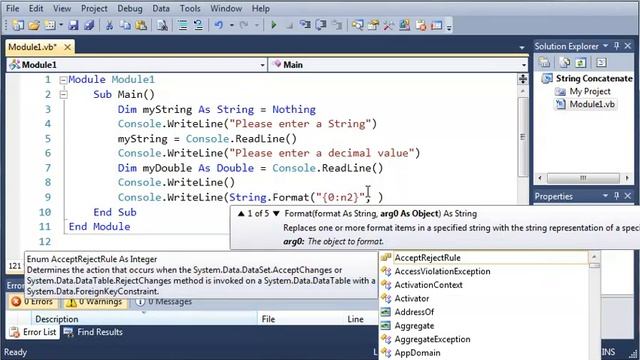Switch to the Error List tab
The height and width of the screenshot is (360, 640).
click(x=33, y=332)
